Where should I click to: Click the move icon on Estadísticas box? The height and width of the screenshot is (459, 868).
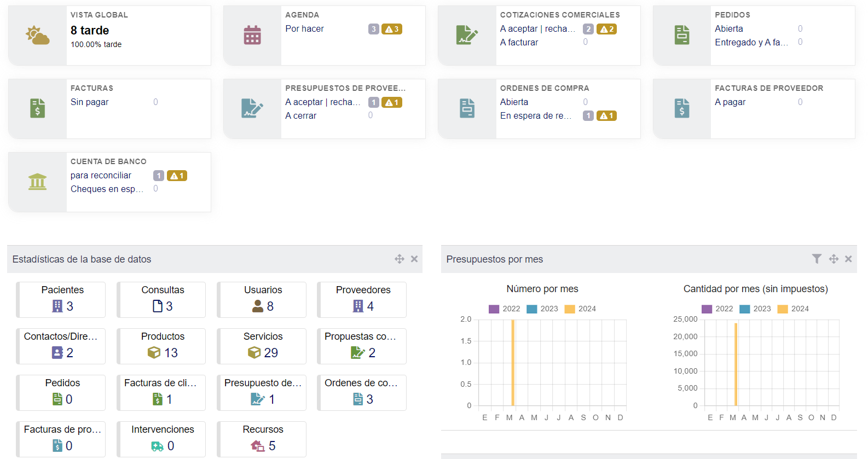click(400, 259)
